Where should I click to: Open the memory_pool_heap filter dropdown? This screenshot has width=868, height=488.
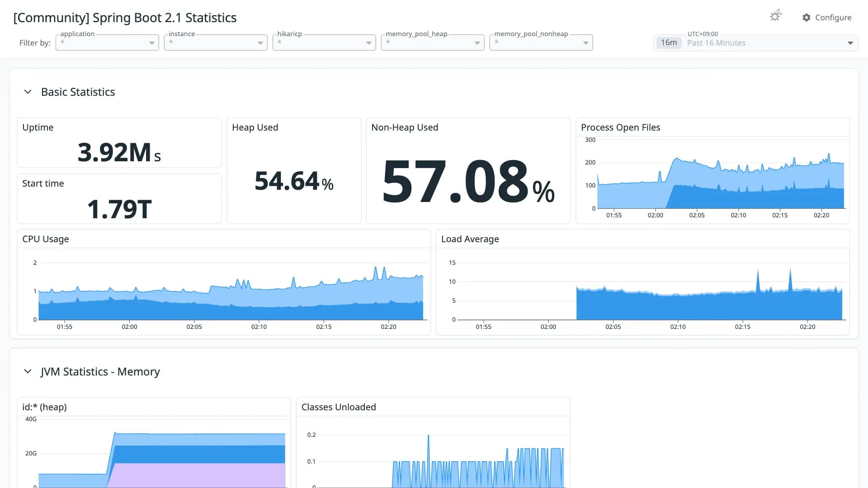[x=433, y=42]
